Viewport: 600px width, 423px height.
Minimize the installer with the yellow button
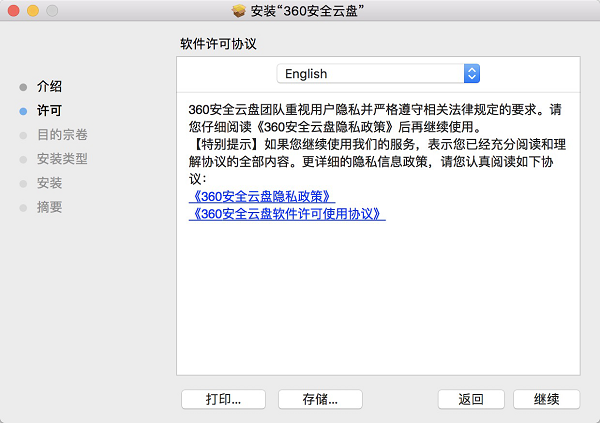tap(33, 11)
